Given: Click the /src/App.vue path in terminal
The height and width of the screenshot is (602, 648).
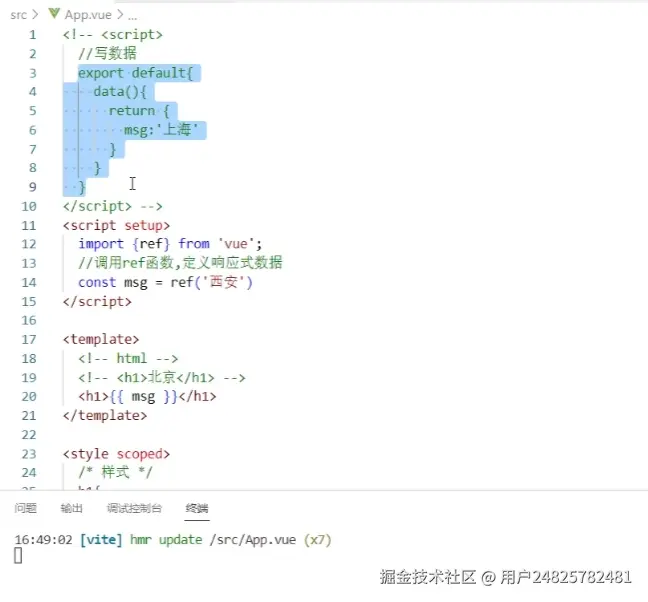Looking at the screenshot, I should coord(253,540).
